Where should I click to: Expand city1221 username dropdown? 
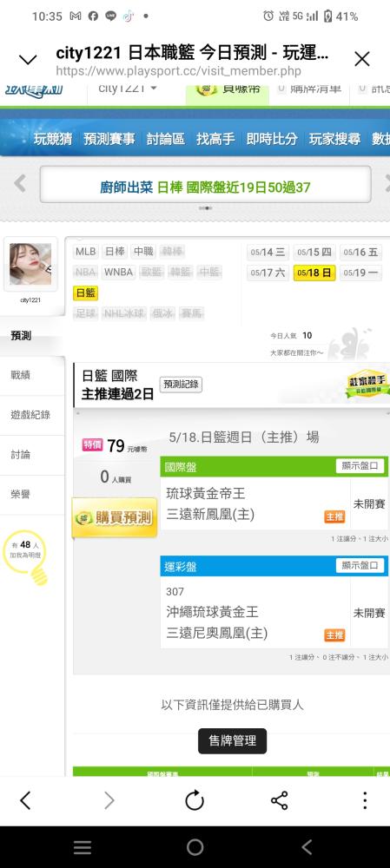pyautogui.click(x=128, y=89)
